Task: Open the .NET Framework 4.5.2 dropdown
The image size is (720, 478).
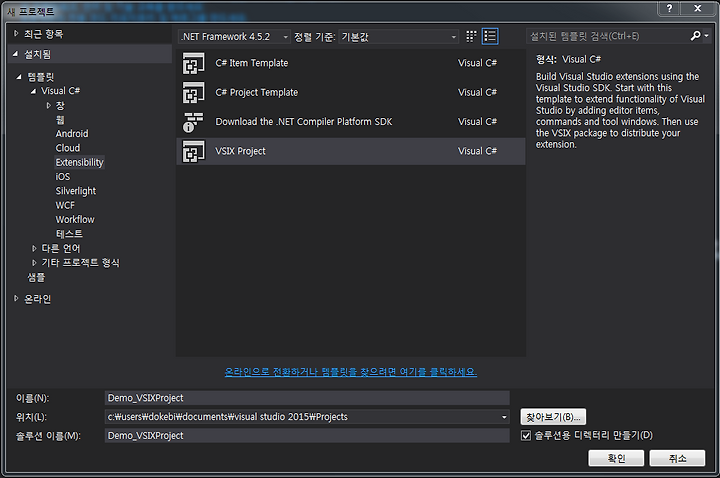Action: pyautogui.click(x=234, y=37)
